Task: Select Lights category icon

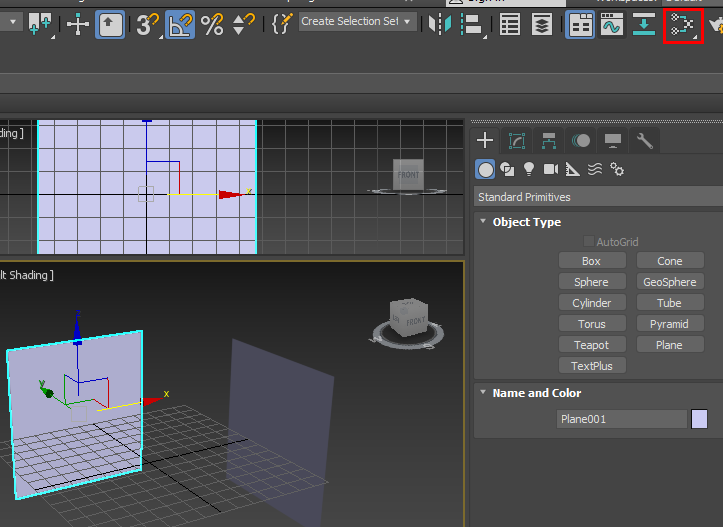Action: pos(529,170)
